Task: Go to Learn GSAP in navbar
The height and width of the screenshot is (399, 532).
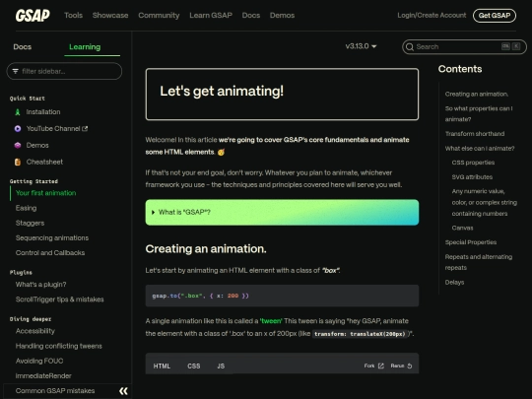Action: tap(211, 15)
